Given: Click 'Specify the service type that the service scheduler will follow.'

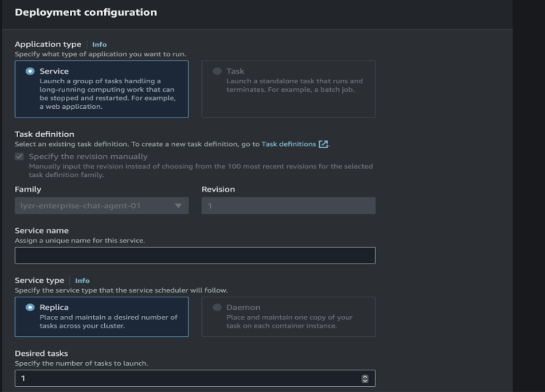Looking at the screenshot, I should (x=121, y=290).
